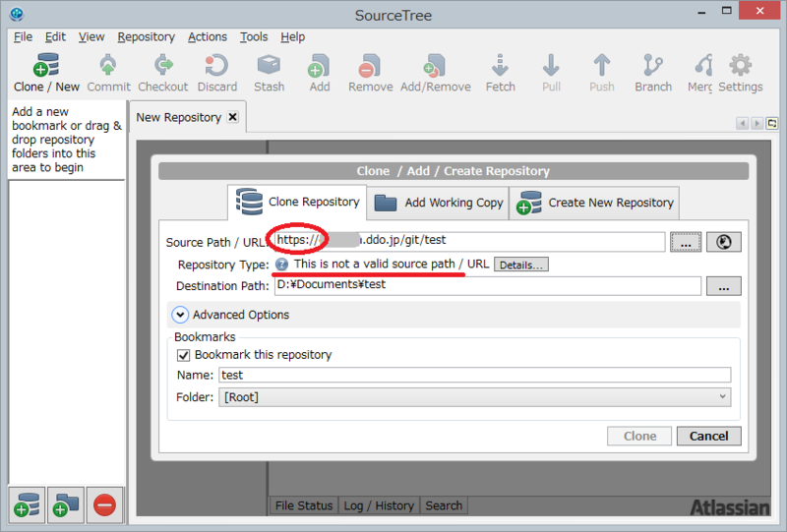Click the 'not a valid source path' message
787x532 pixels.
391,264
